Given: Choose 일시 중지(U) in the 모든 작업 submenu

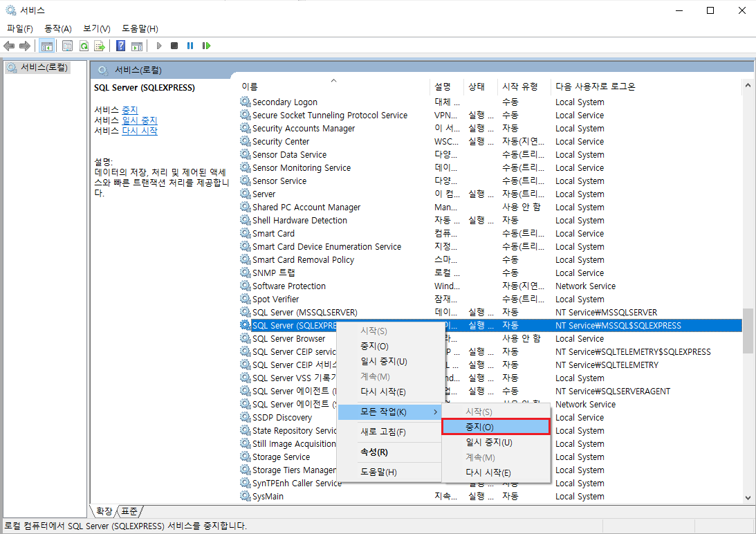Looking at the screenshot, I should click(x=496, y=442).
